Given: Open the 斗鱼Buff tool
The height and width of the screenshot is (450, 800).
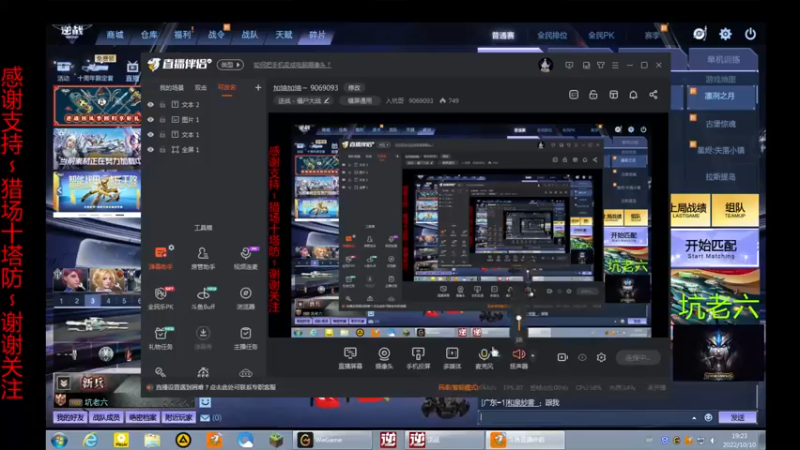Looking at the screenshot, I should pos(203,298).
